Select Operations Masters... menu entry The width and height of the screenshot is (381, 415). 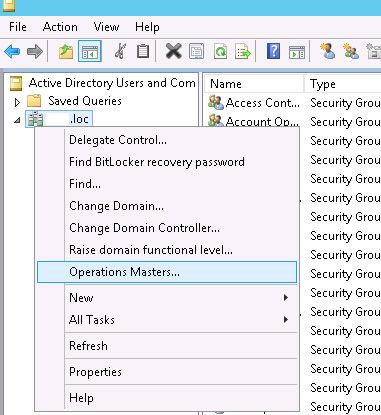[167, 272]
